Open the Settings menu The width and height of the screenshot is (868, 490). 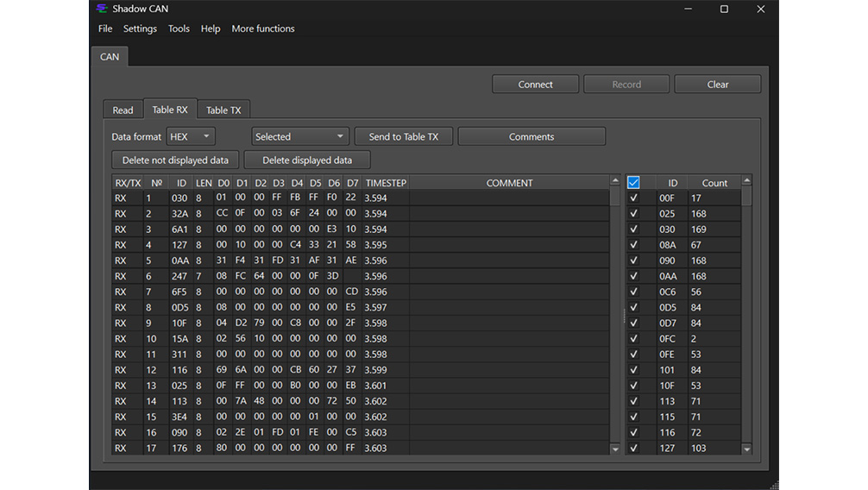click(140, 28)
